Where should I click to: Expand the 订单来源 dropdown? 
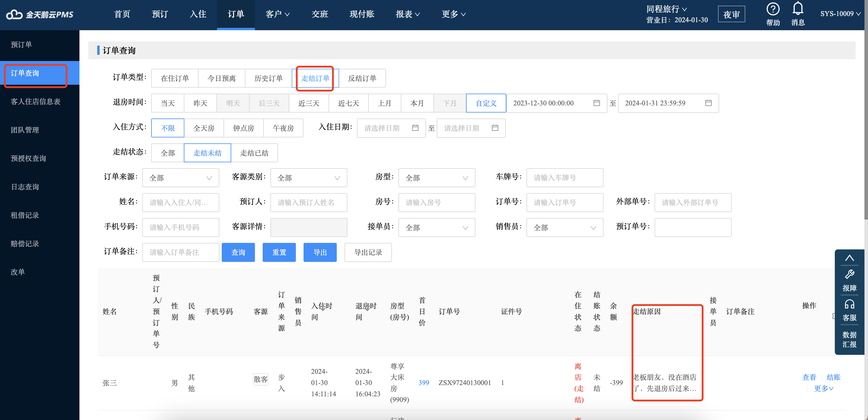(x=181, y=178)
